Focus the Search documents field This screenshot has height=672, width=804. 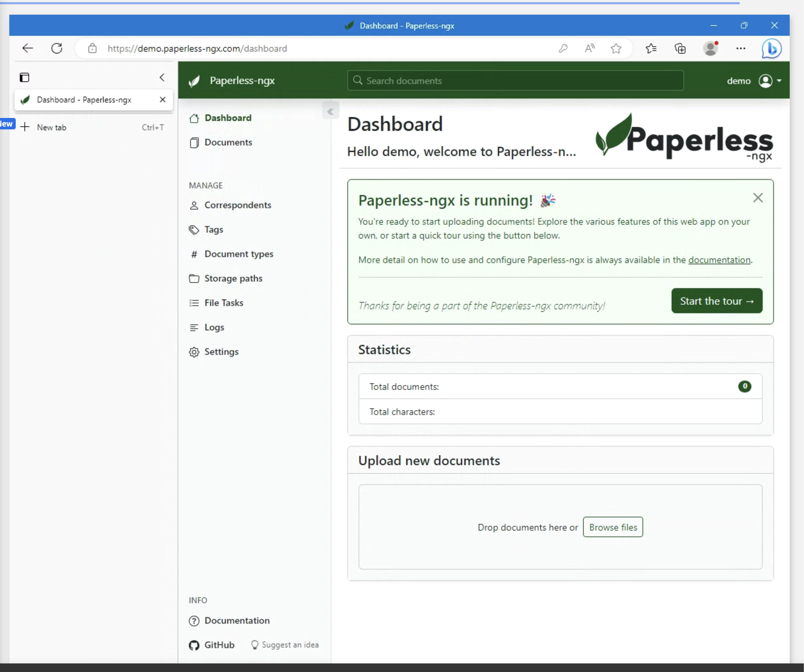click(515, 81)
